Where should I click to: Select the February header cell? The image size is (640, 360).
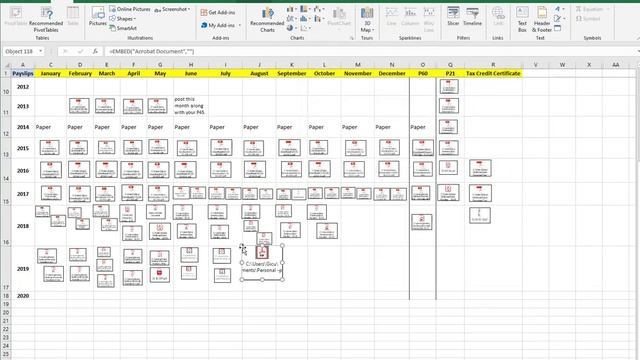(x=80, y=73)
